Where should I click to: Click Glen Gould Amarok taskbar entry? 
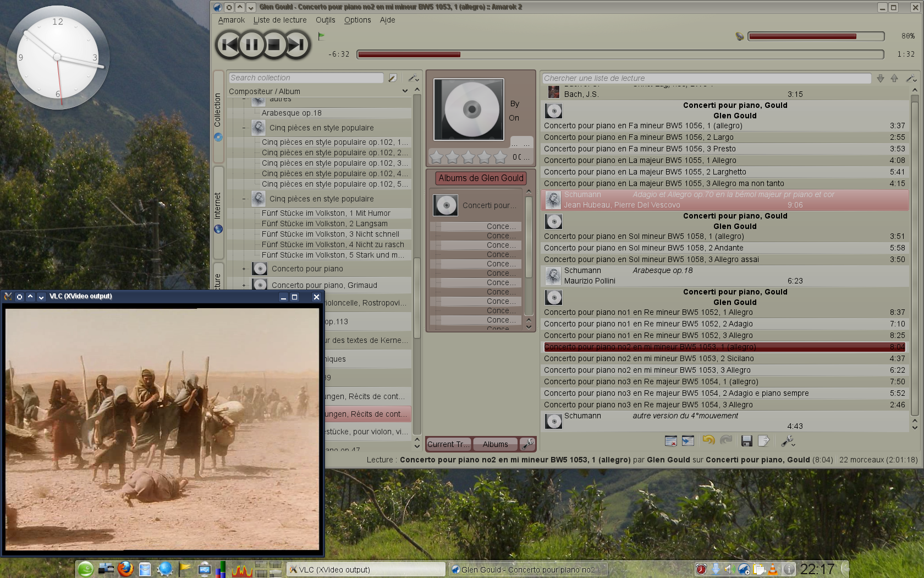click(x=529, y=570)
